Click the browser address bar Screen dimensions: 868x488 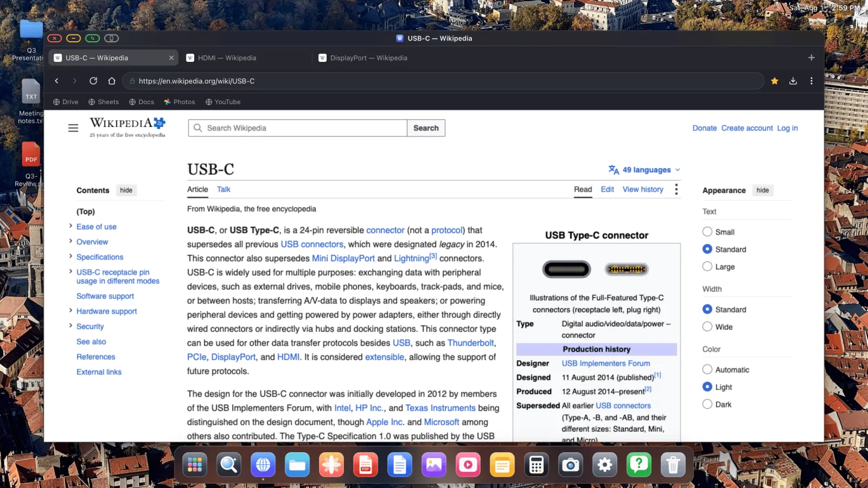[x=443, y=81]
